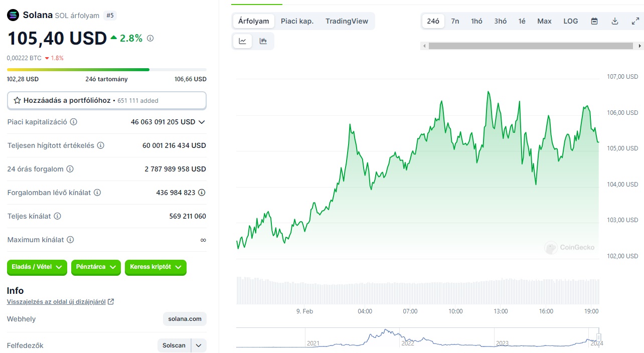
Task: Open info tooltip beside the 2.8% change
Action: 150,38
